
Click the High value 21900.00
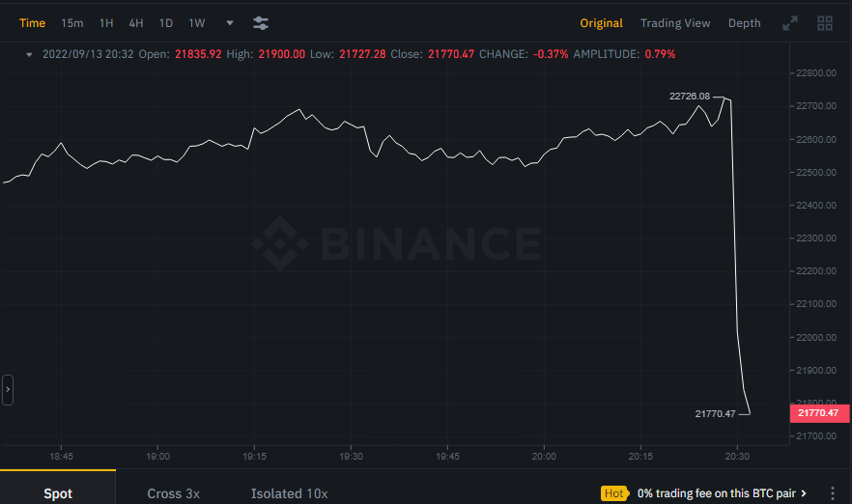coord(281,54)
